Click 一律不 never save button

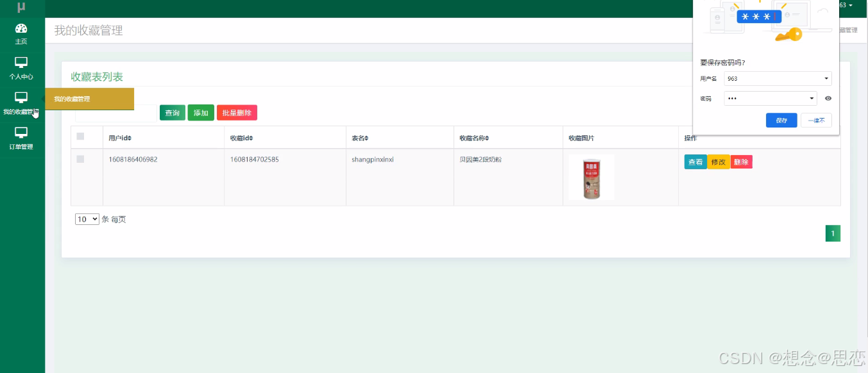click(816, 120)
